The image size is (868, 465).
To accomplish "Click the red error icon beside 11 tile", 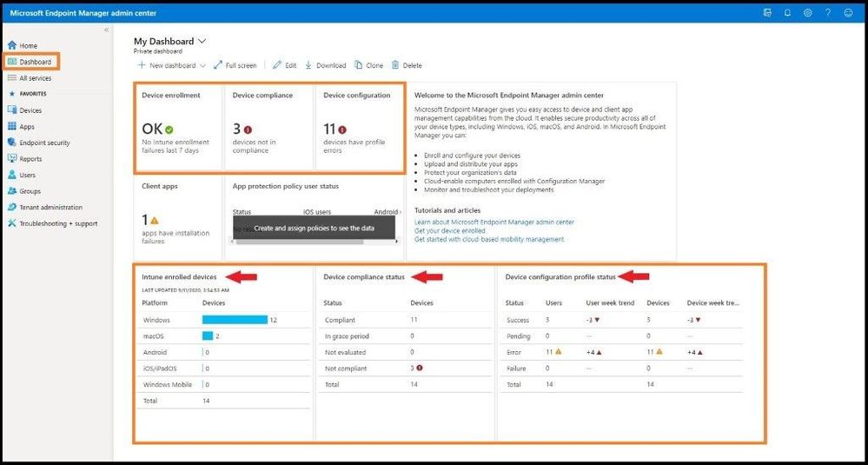I will [x=342, y=130].
